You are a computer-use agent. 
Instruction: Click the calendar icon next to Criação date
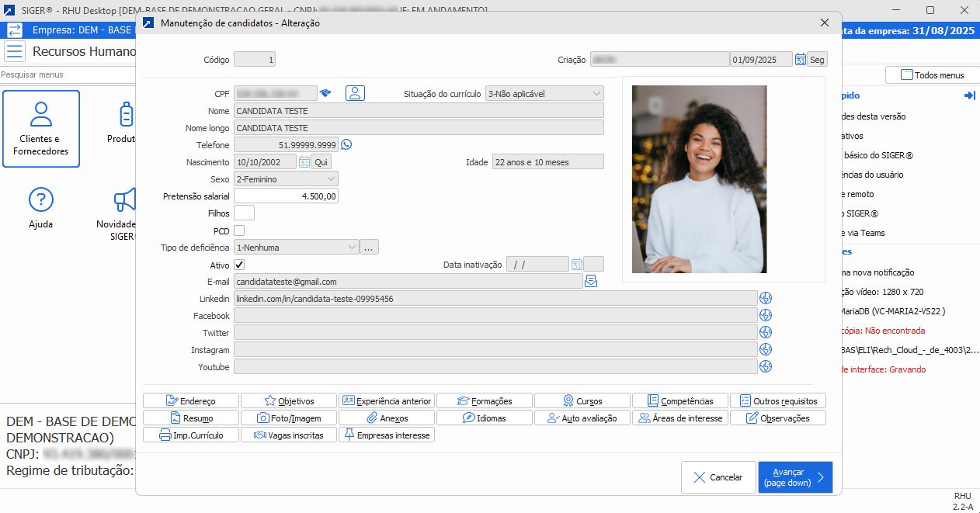800,60
